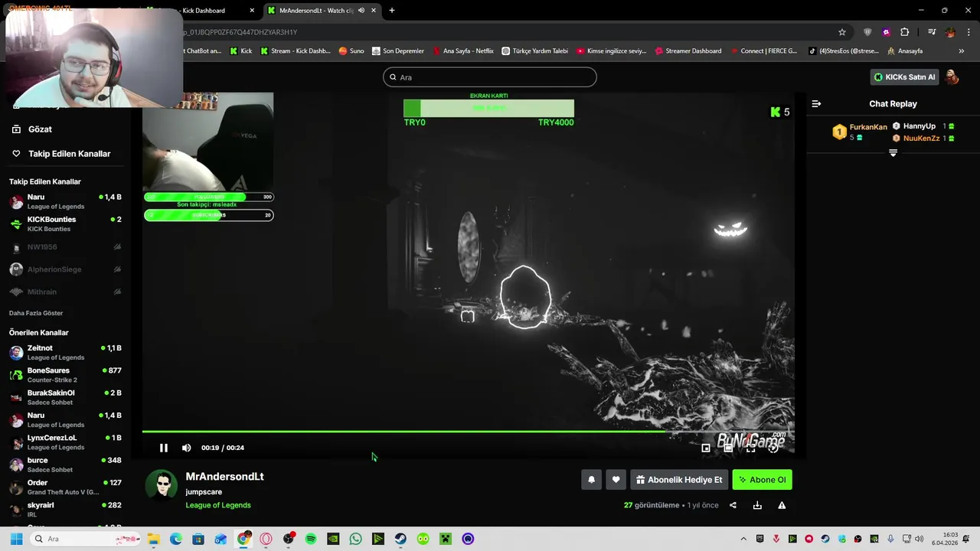
Task: Open Order Grand Theft Auto V channel
Action: click(65, 487)
